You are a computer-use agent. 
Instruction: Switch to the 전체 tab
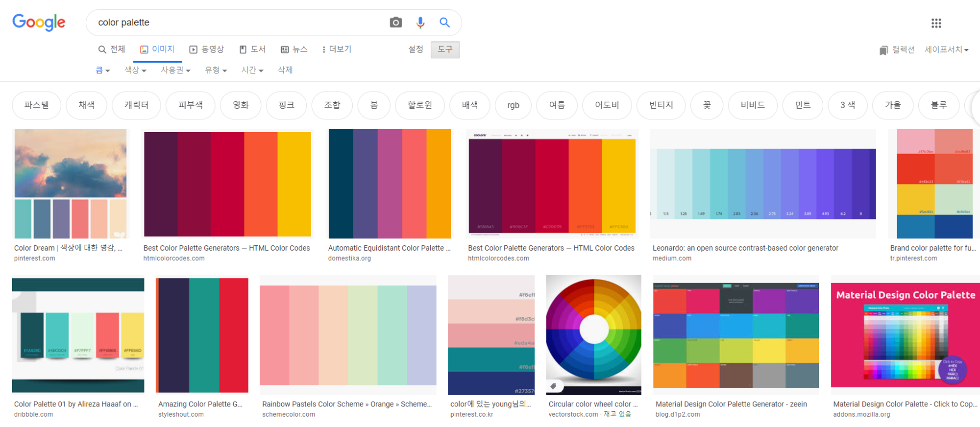click(112, 49)
